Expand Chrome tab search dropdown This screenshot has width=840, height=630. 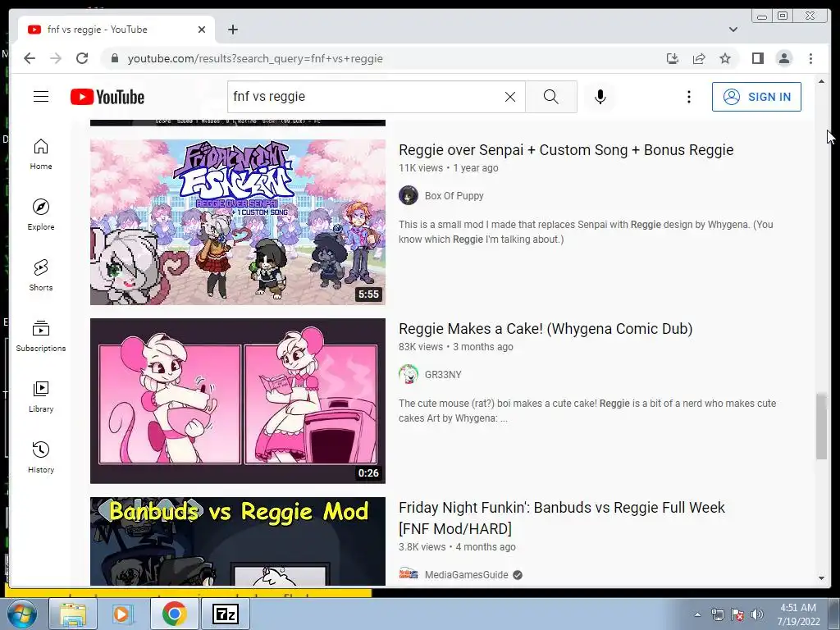733,30
